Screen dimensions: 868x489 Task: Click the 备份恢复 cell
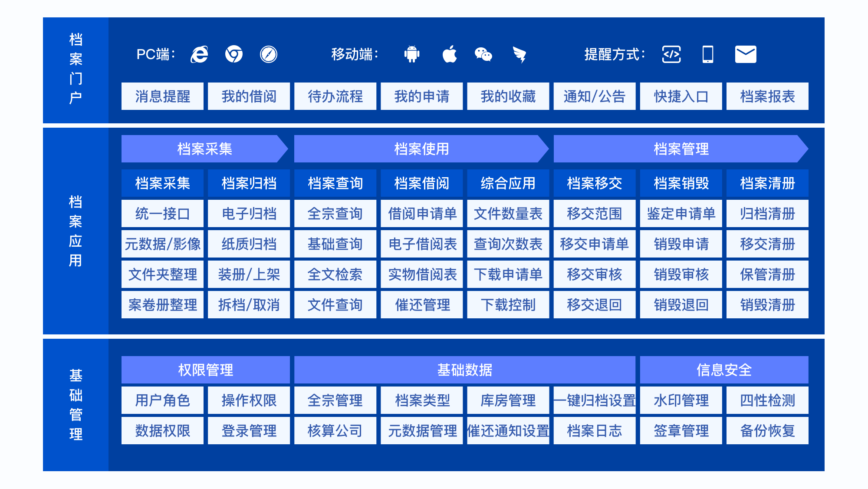click(767, 430)
